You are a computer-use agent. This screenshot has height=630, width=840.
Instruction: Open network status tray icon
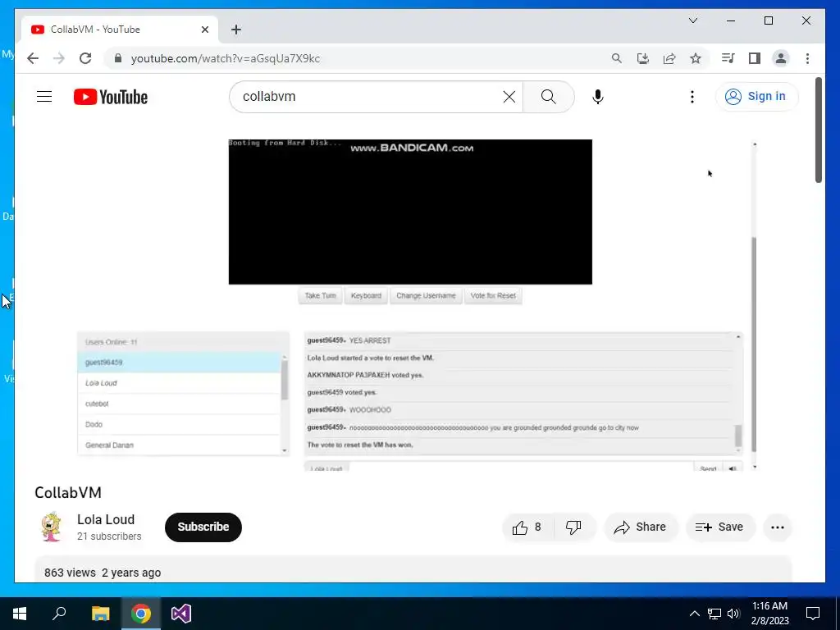[x=714, y=614]
